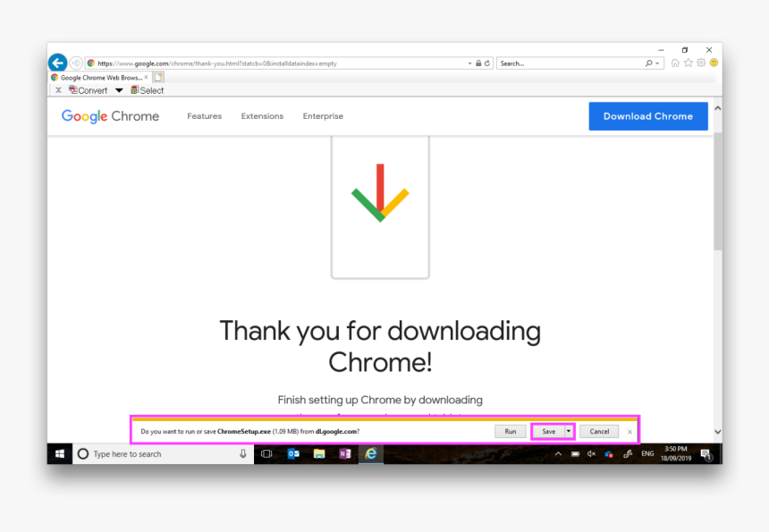
Task: Dismiss the download notification bar
Action: tap(630, 432)
